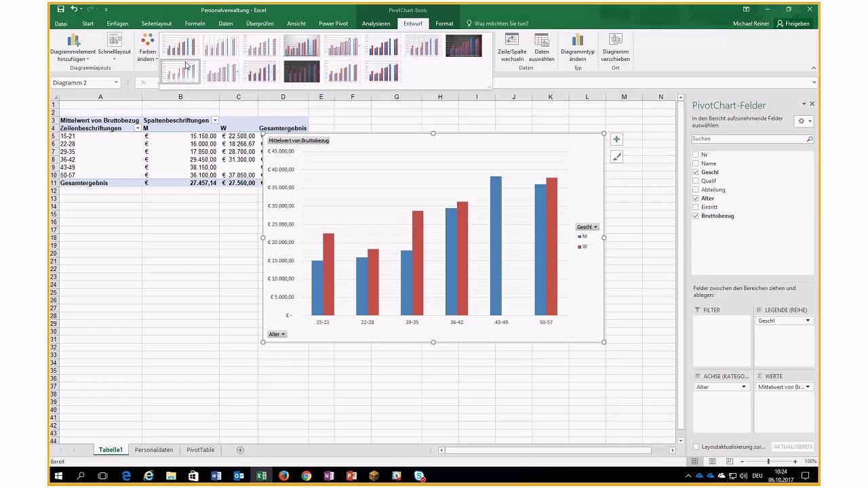Open the Personaldaten sheet tab
This screenshot has height=488, width=868.
pyautogui.click(x=154, y=450)
